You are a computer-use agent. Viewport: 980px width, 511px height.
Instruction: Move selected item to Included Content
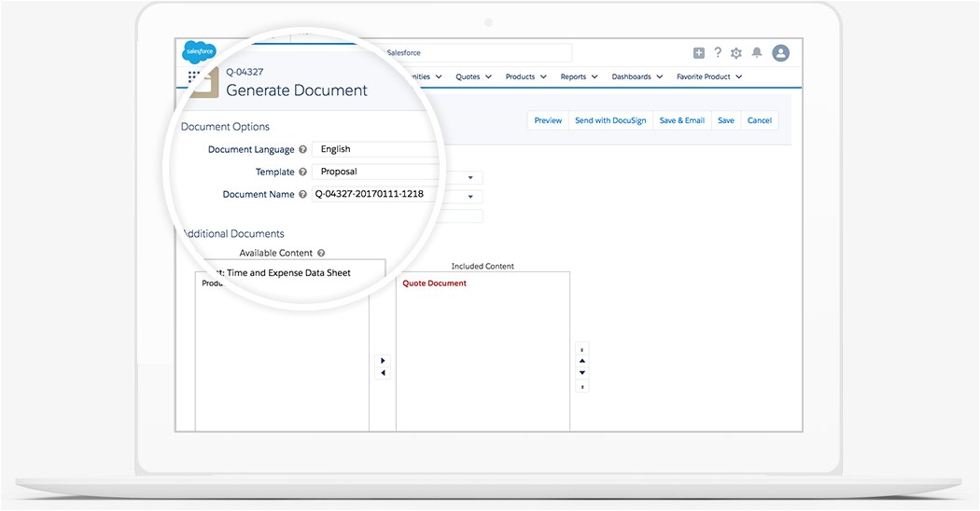383,360
